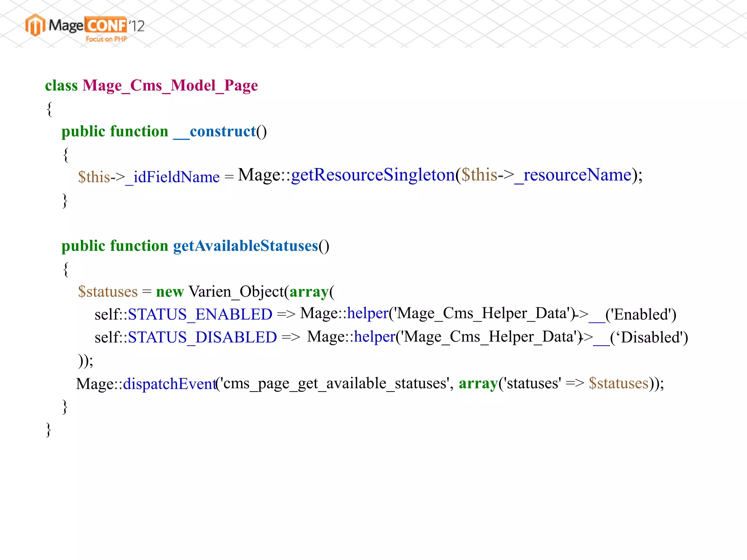Click the '$statuses' variable in the assignment line
Screen dimensions: 747x560
[x=108, y=292]
